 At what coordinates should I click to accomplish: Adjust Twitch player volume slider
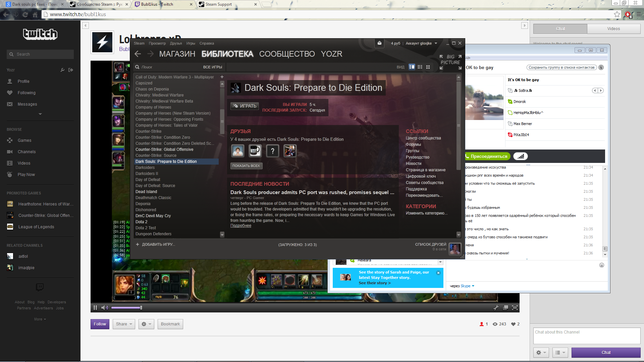tap(126, 308)
